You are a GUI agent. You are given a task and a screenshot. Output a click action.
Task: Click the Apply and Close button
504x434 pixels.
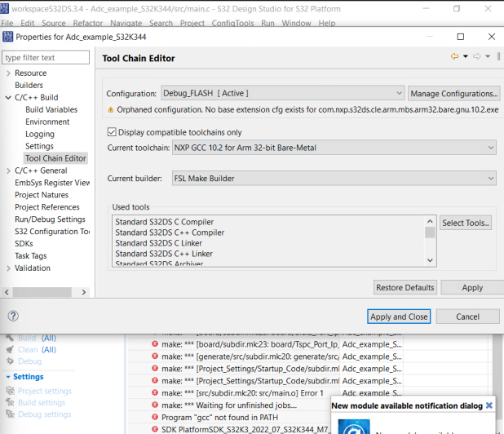pyautogui.click(x=399, y=317)
